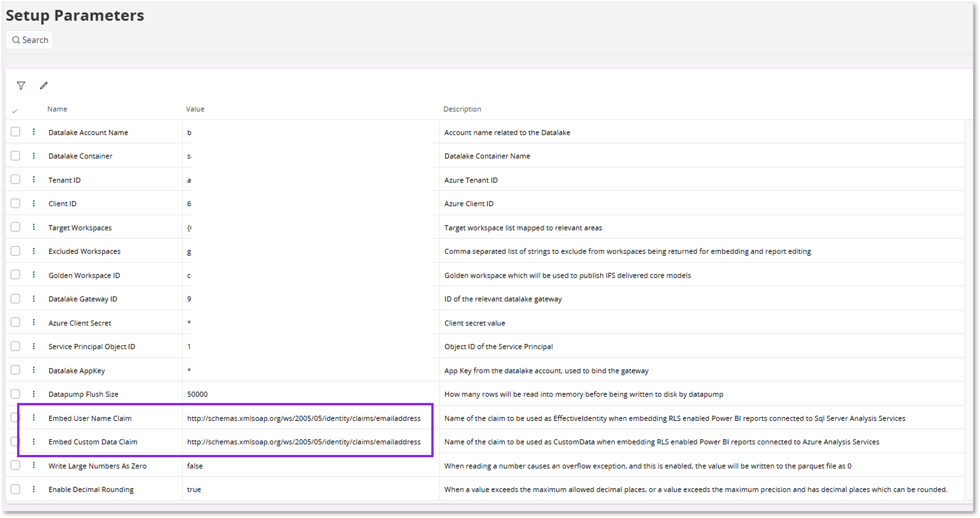Check the Datalake Account Name row checkbox
The height and width of the screenshot is (518, 980).
[x=15, y=132]
